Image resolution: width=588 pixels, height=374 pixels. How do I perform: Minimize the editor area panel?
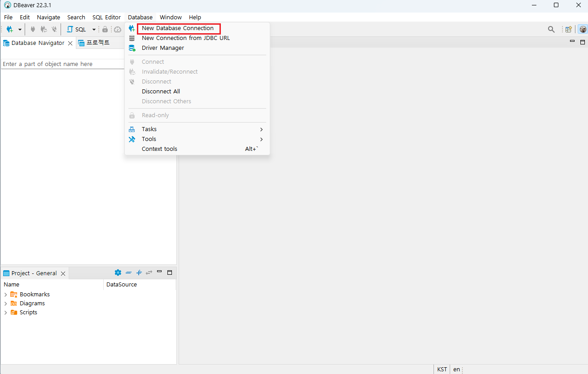(x=572, y=41)
